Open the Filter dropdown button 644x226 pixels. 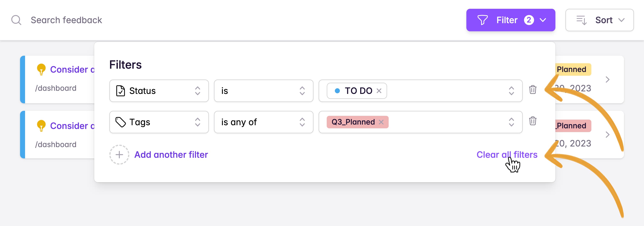pyautogui.click(x=511, y=20)
